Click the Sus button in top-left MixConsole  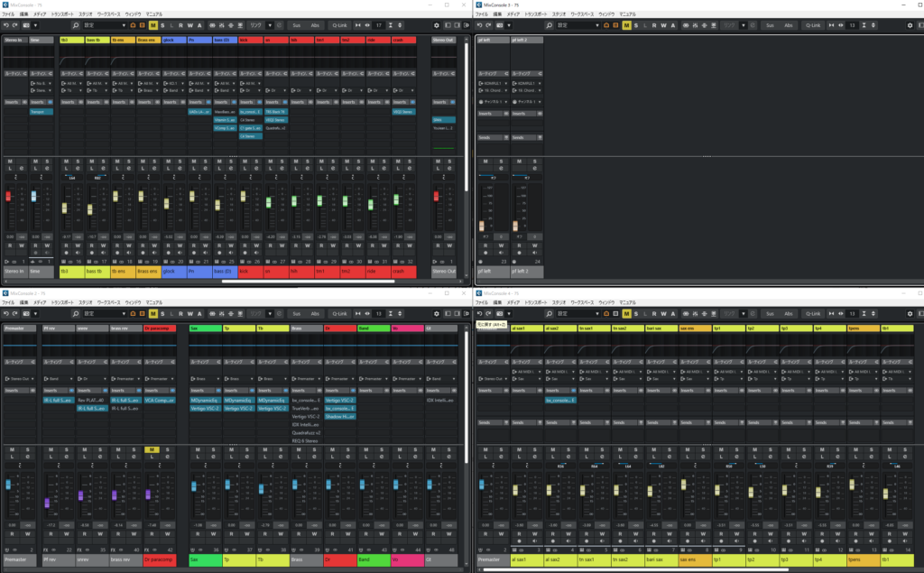click(x=297, y=25)
